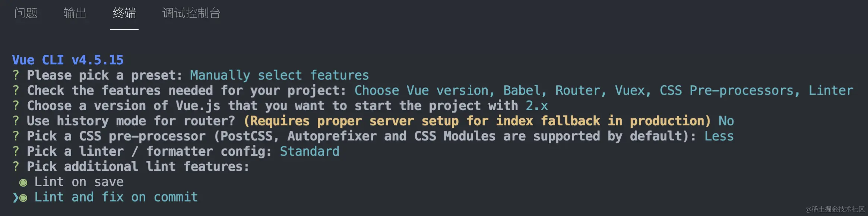Viewport: 868px width, 216px height.
Task: Open the 调试控制台 tab
Action: coord(191,13)
